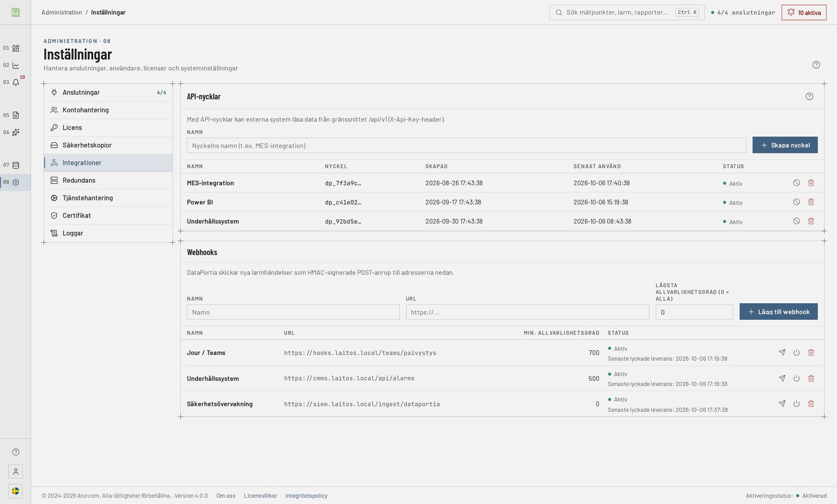
Task: Revoke the Power BI API key
Action: point(796,202)
